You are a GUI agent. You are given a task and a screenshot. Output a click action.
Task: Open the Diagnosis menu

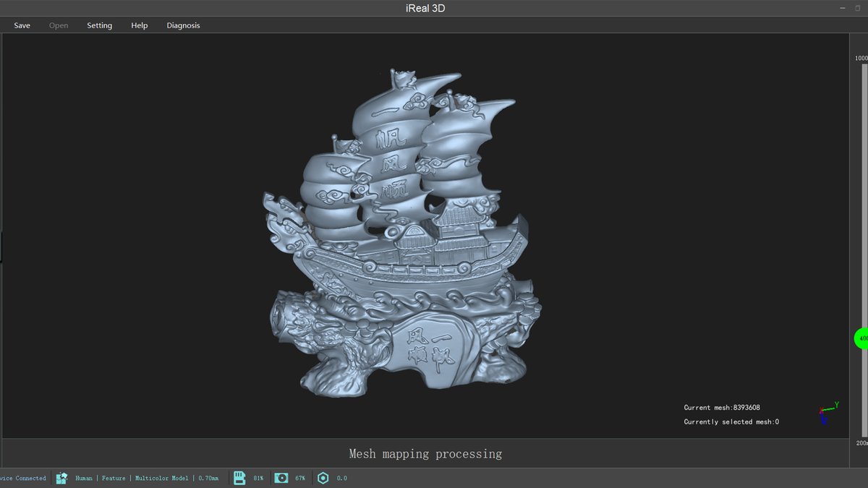coord(183,25)
